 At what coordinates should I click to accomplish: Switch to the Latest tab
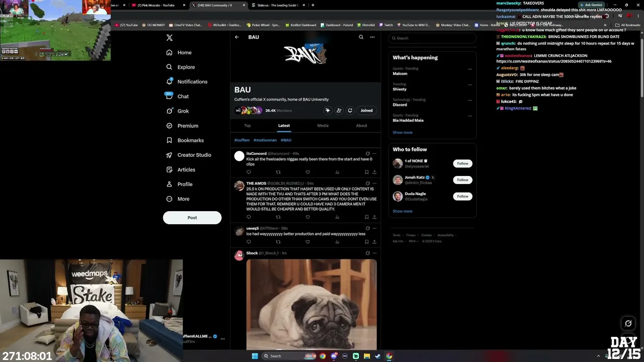tap(284, 126)
